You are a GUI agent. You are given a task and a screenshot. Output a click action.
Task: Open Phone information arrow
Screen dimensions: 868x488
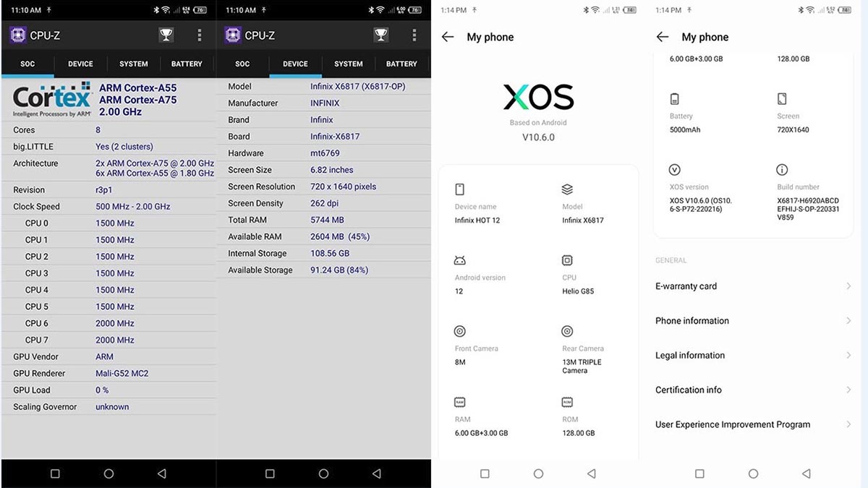[x=848, y=321]
